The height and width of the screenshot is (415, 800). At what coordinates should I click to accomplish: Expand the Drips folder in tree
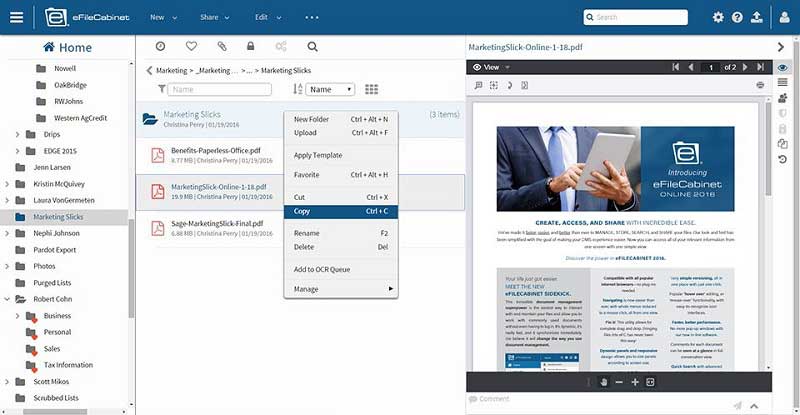pos(17,135)
